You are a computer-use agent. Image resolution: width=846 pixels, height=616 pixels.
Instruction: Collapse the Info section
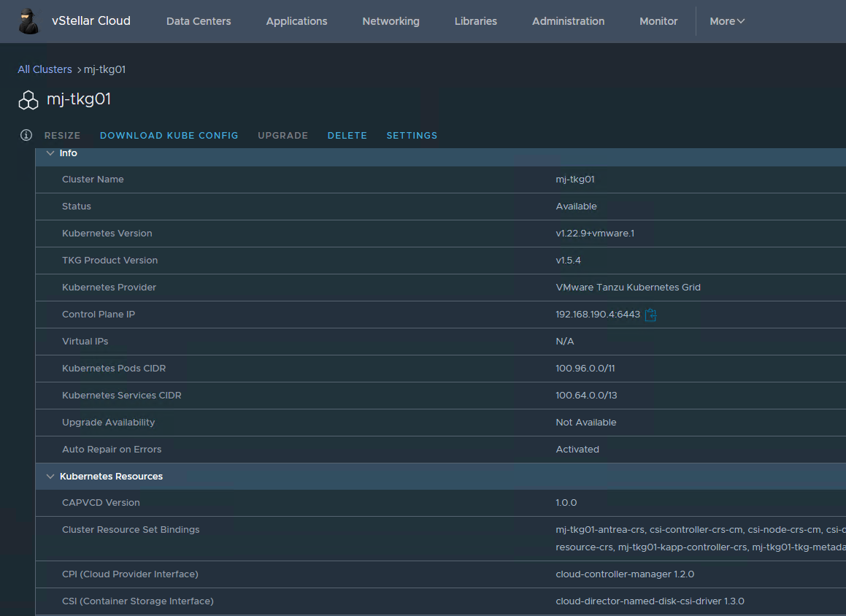click(x=50, y=153)
